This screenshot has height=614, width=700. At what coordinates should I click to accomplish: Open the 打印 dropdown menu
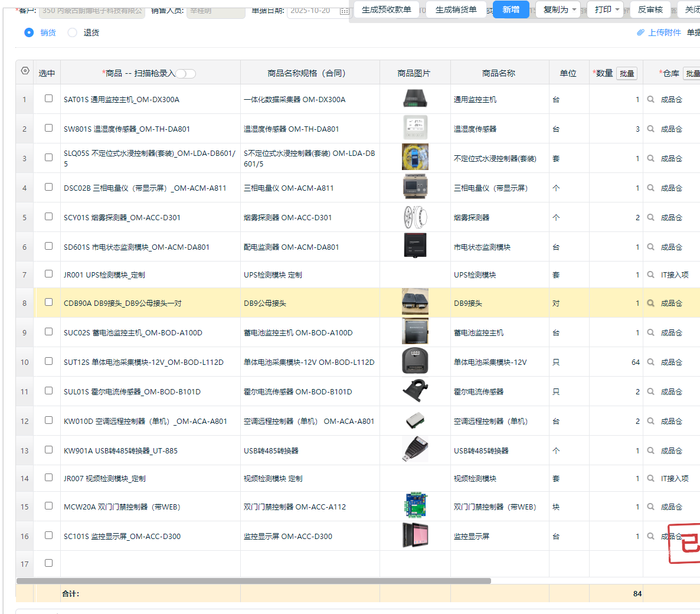pyautogui.click(x=606, y=9)
